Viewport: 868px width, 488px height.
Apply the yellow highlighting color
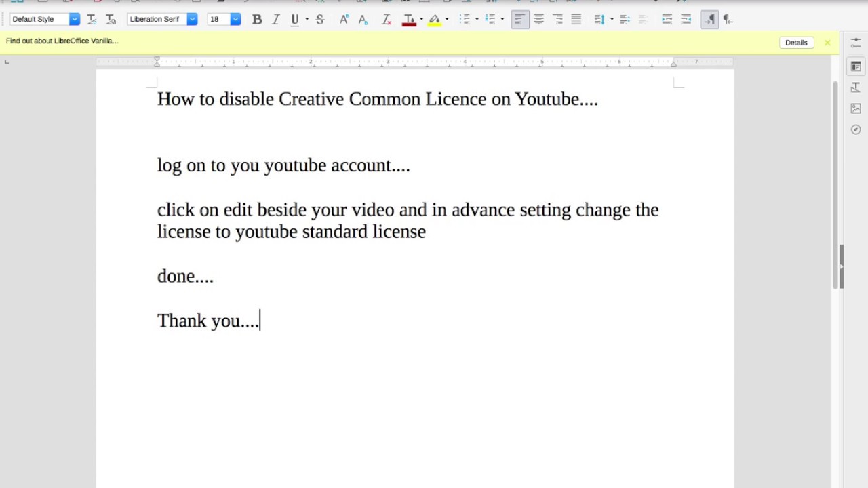coord(435,20)
